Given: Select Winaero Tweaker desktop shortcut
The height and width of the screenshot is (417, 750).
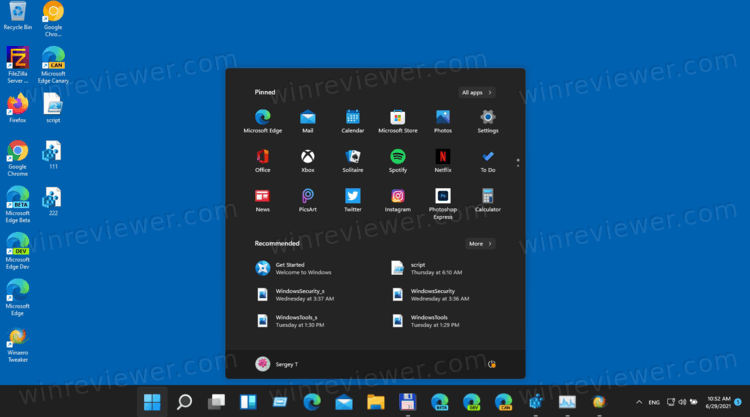Looking at the screenshot, I should pyautogui.click(x=18, y=345).
